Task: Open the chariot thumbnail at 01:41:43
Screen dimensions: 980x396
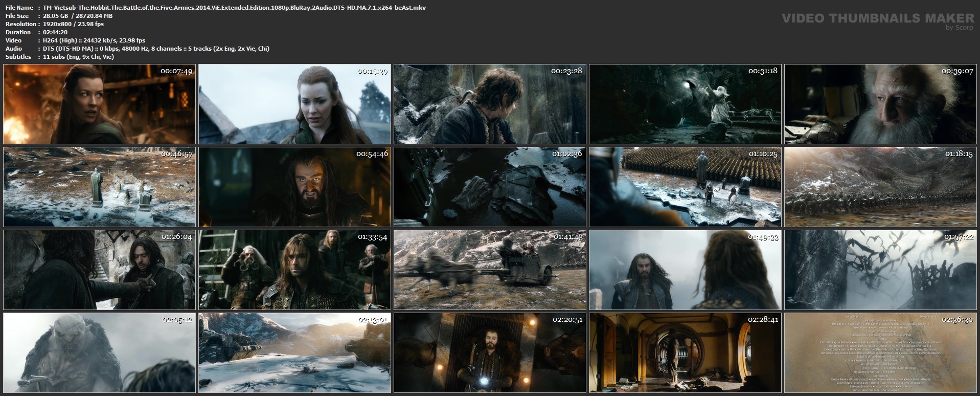Action: (x=490, y=270)
